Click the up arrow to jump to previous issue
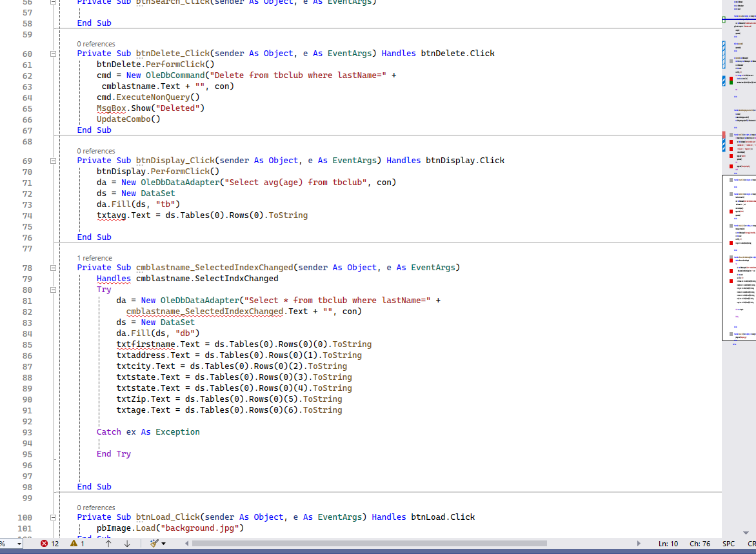 click(x=108, y=543)
